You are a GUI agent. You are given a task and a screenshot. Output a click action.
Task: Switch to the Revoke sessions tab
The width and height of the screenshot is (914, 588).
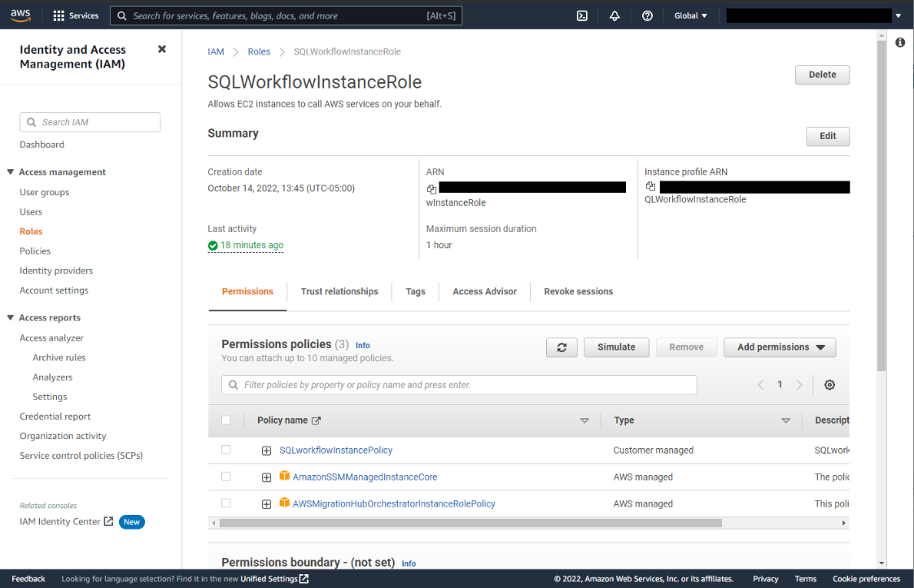click(x=579, y=291)
